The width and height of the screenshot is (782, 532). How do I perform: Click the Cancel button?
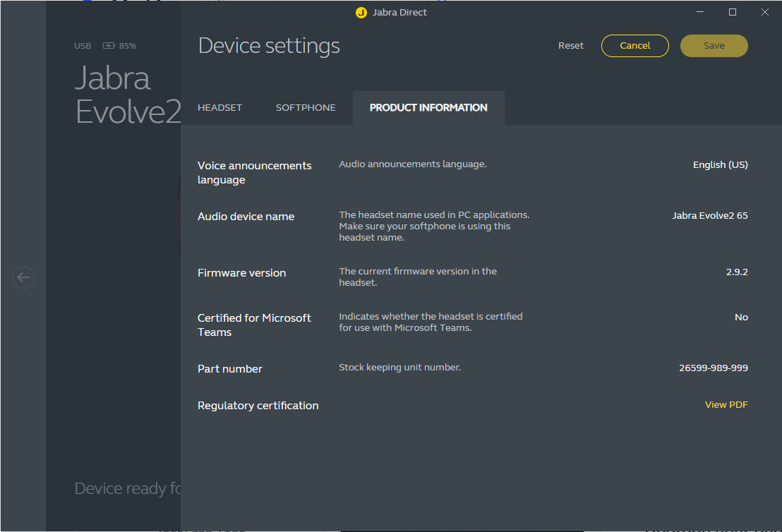pyautogui.click(x=635, y=45)
